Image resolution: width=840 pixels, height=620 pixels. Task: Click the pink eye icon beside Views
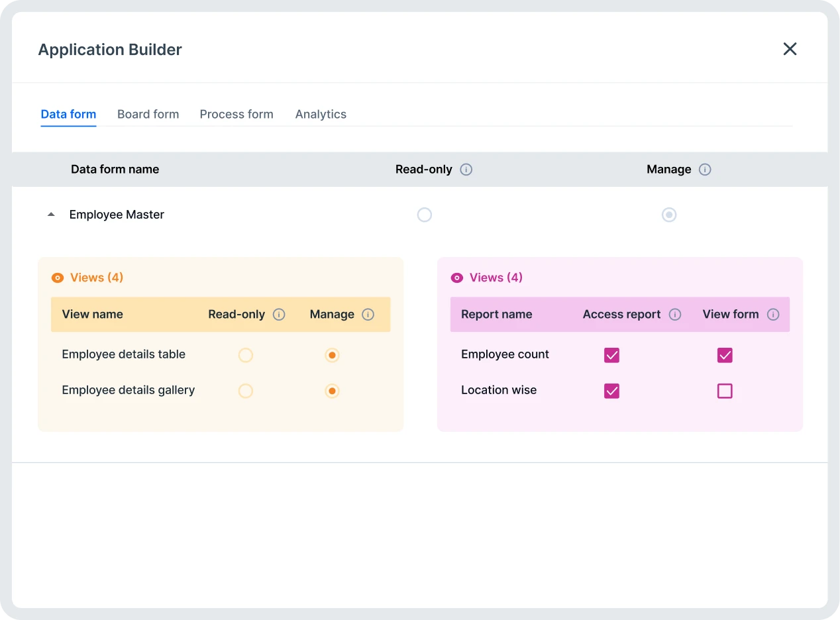[x=457, y=278]
